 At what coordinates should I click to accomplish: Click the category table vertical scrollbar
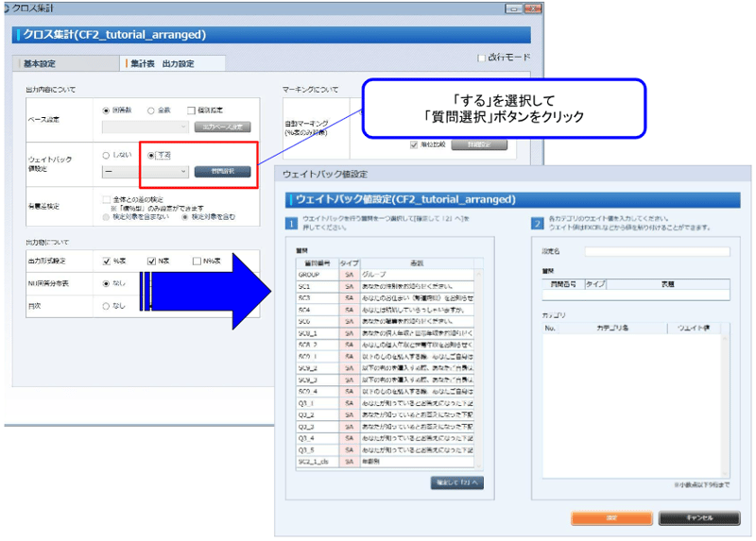click(725, 406)
